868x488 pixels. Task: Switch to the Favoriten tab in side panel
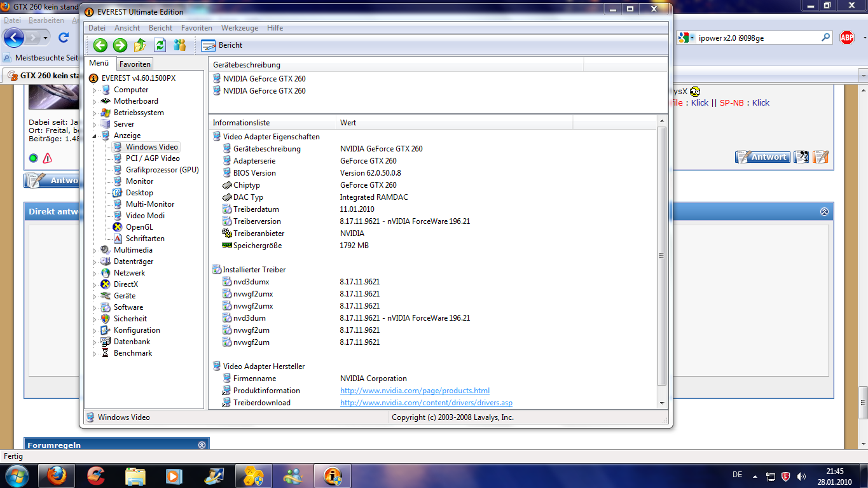coord(135,64)
